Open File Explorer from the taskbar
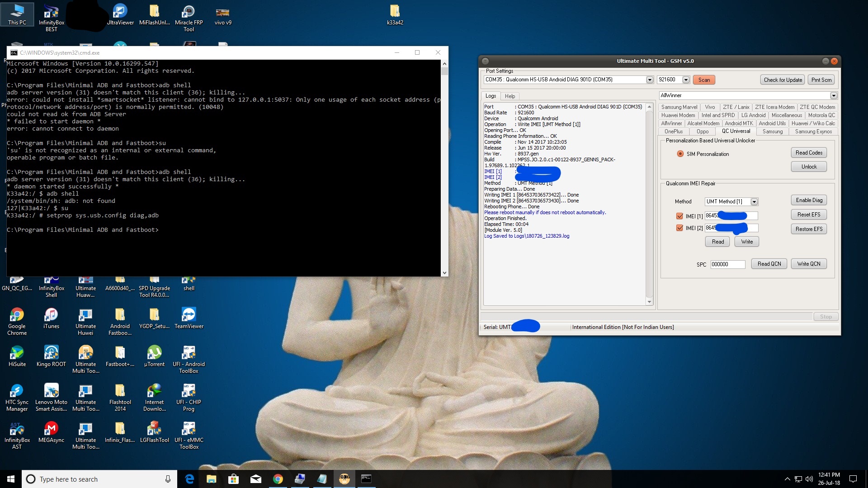 (x=212, y=479)
